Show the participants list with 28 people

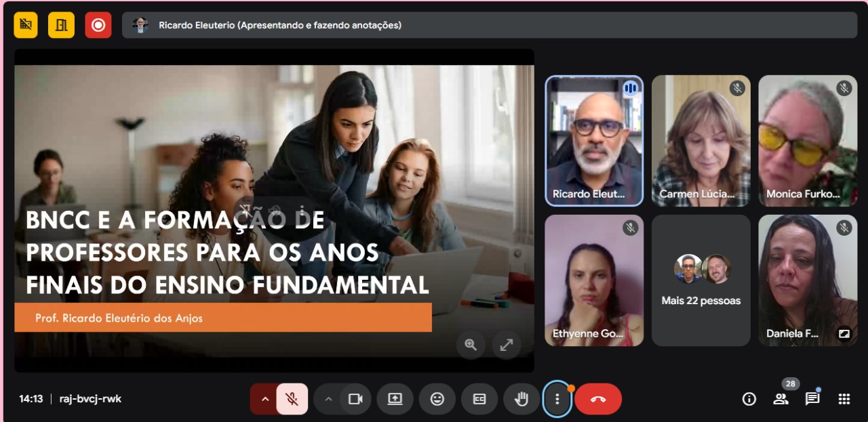click(x=781, y=399)
